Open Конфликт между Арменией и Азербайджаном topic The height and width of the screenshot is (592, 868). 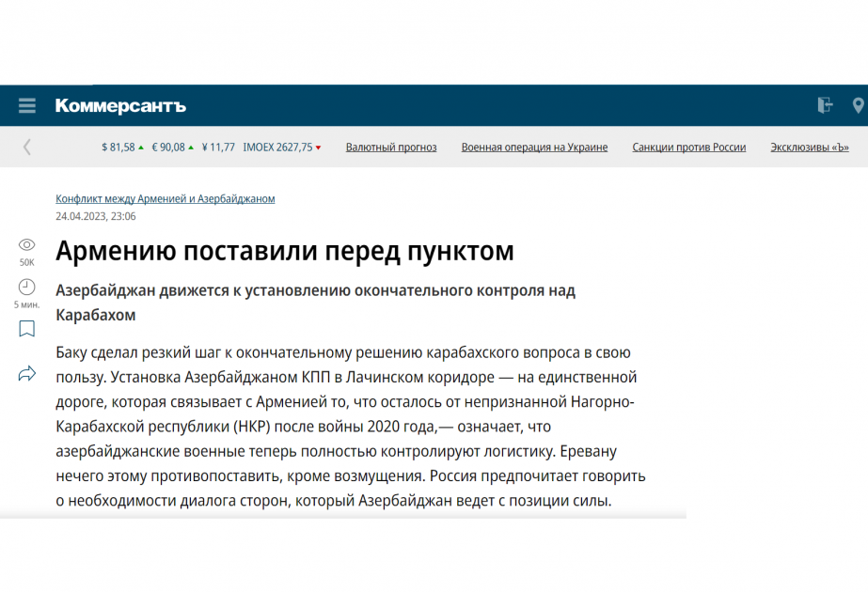[x=165, y=199]
